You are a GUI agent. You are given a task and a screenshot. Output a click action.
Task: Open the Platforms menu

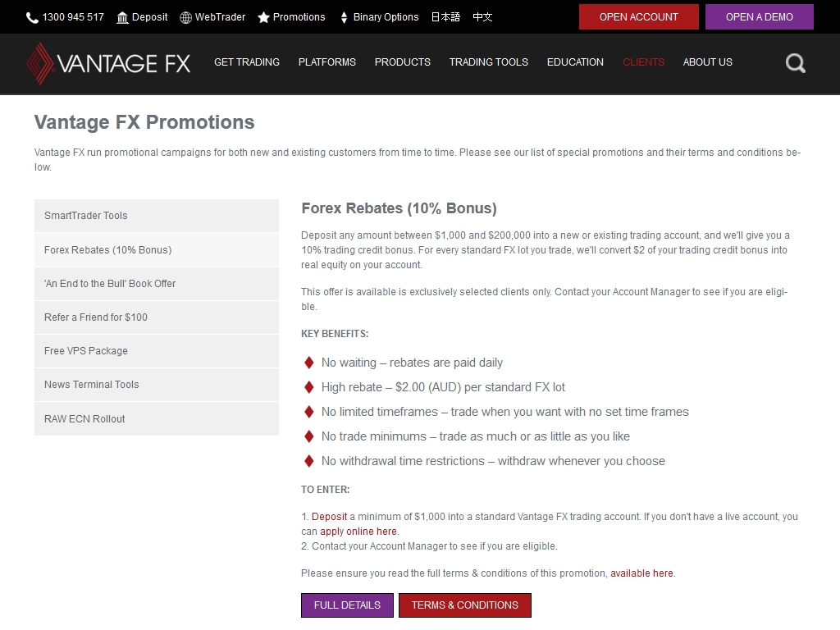(x=326, y=62)
